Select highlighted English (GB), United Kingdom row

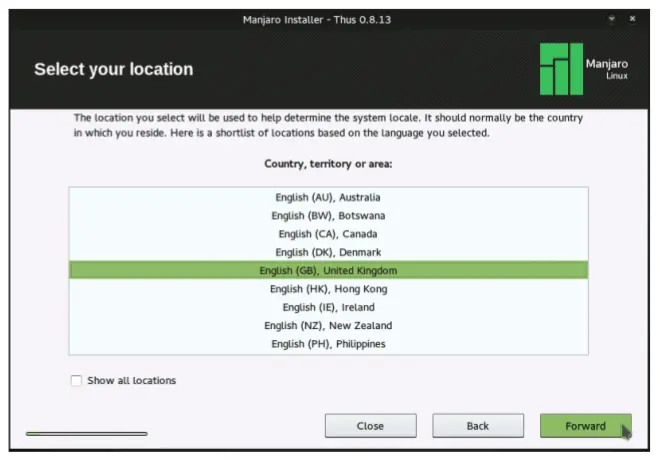point(328,270)
